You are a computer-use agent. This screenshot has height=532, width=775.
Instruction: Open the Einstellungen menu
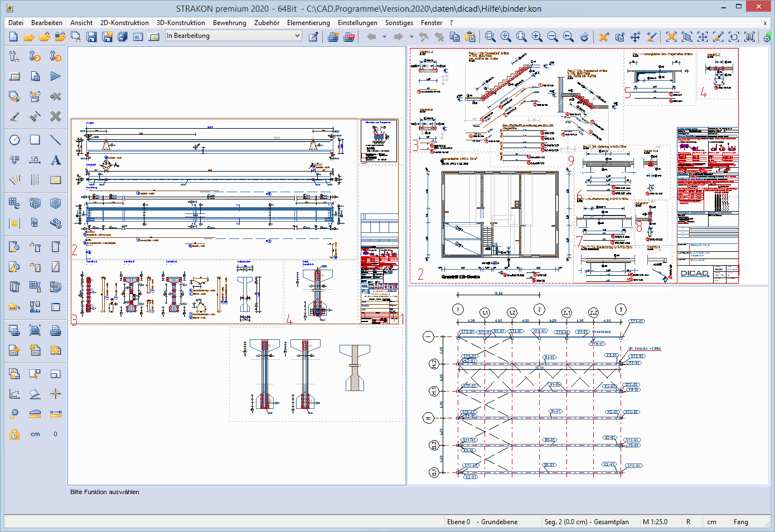357,23
